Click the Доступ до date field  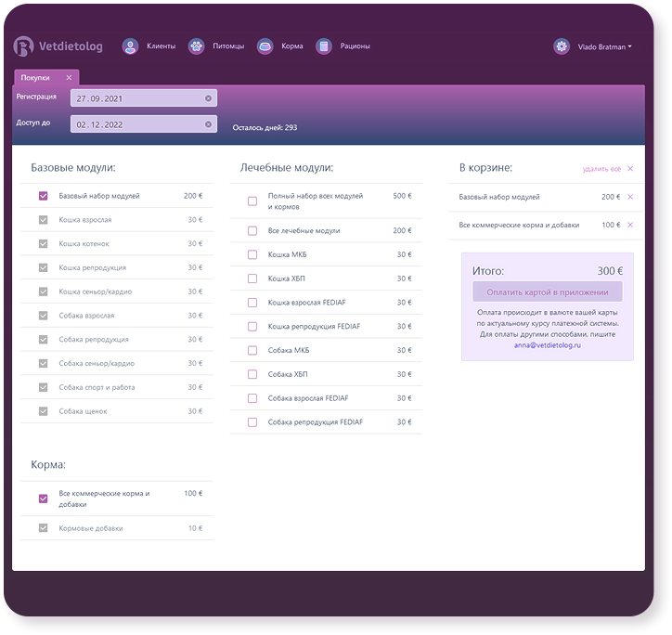(137, 124)
